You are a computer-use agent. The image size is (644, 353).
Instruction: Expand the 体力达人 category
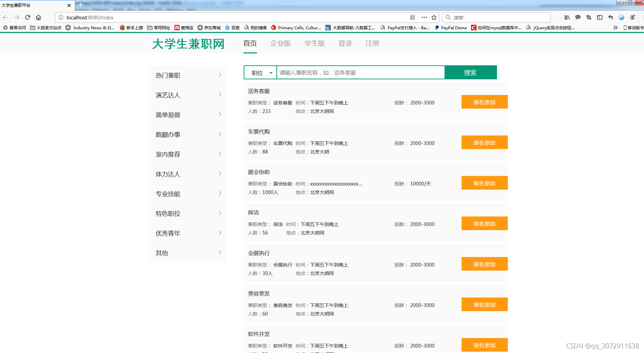(x=188, y=174)
